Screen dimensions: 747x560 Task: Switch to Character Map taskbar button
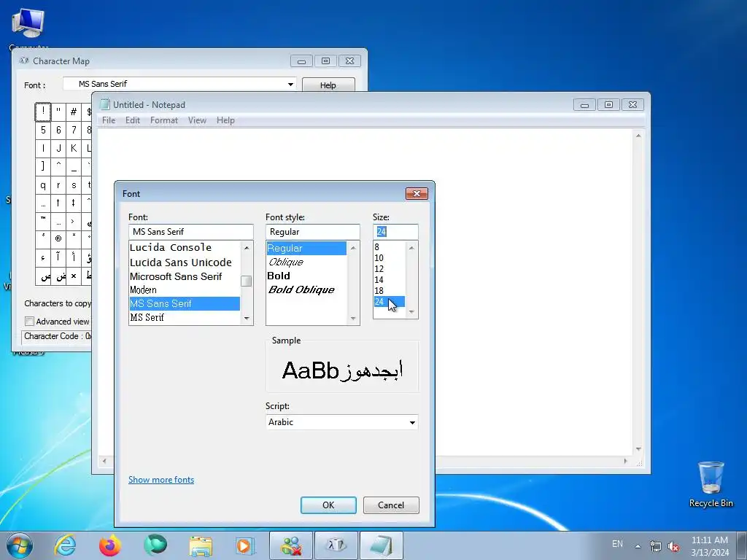336,545
